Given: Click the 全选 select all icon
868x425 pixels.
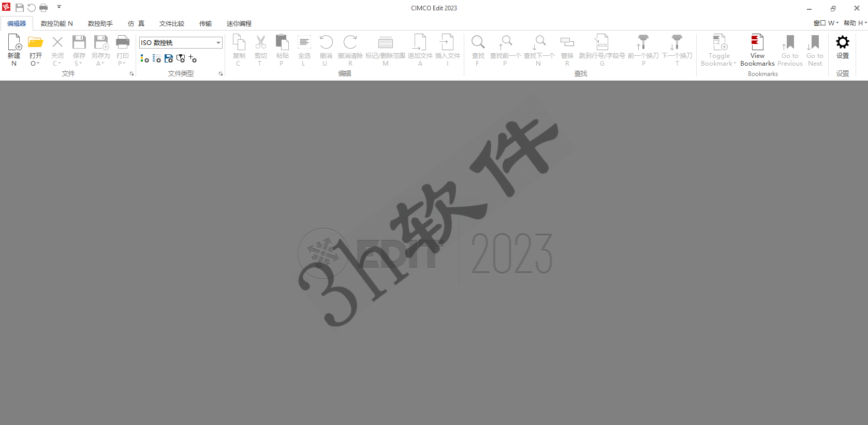Looking at the screenshot, I should (304, 42).
